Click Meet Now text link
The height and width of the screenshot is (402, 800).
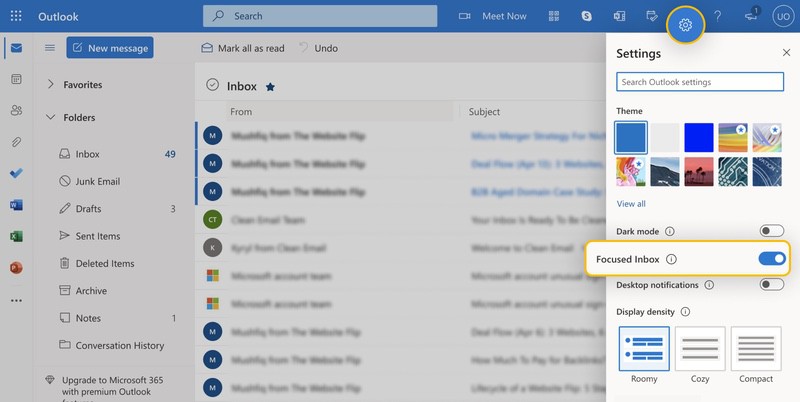(504, 16)
